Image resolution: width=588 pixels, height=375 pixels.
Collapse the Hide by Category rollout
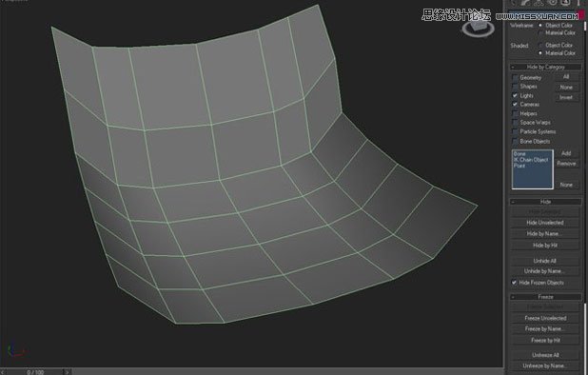[x=545, y=68]
